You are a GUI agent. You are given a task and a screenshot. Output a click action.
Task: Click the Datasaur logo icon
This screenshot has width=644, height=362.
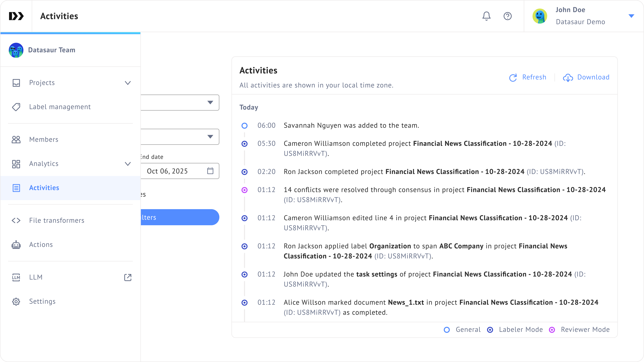tap(16, 16)
